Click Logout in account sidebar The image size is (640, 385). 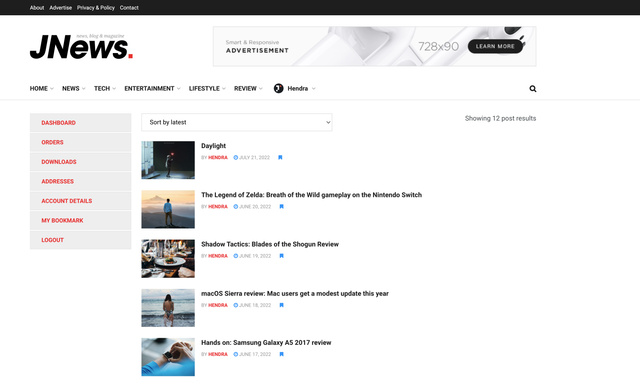80,240
